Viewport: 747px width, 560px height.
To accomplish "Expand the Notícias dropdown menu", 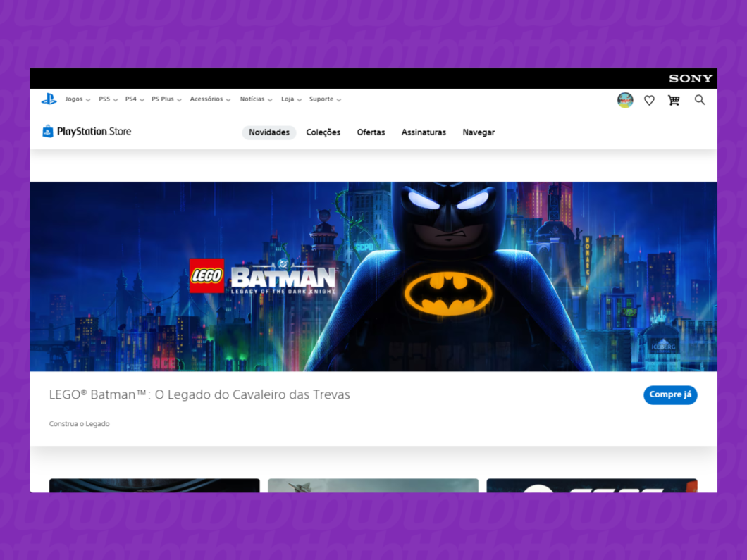I will pos(256,99).
